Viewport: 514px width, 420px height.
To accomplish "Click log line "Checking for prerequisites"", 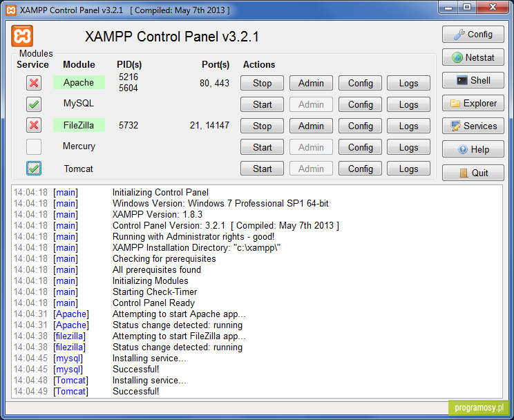I will [164, 258].
